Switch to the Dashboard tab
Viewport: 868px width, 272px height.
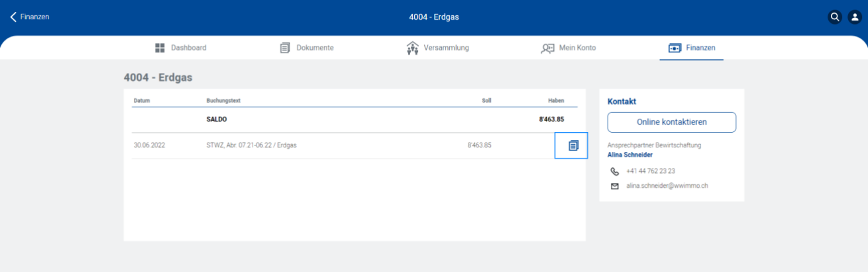click(181, 48)
